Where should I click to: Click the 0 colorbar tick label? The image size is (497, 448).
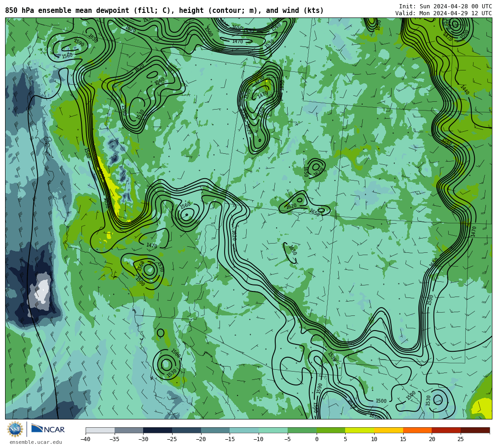click(317, 439)
